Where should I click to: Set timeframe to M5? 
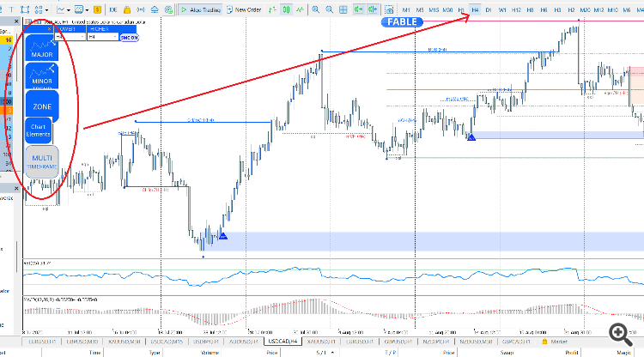click(420, 9)
